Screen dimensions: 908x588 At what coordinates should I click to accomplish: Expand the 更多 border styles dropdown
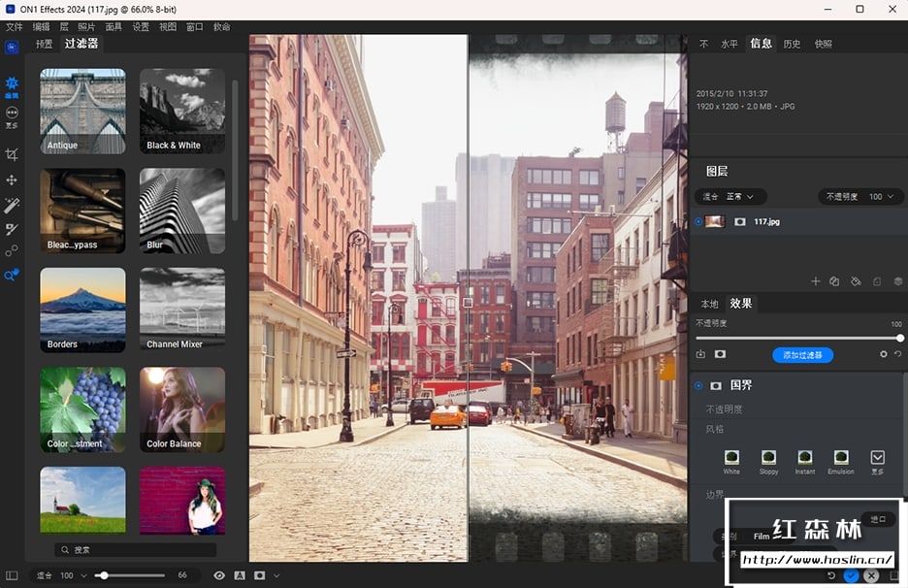(877, 457)
